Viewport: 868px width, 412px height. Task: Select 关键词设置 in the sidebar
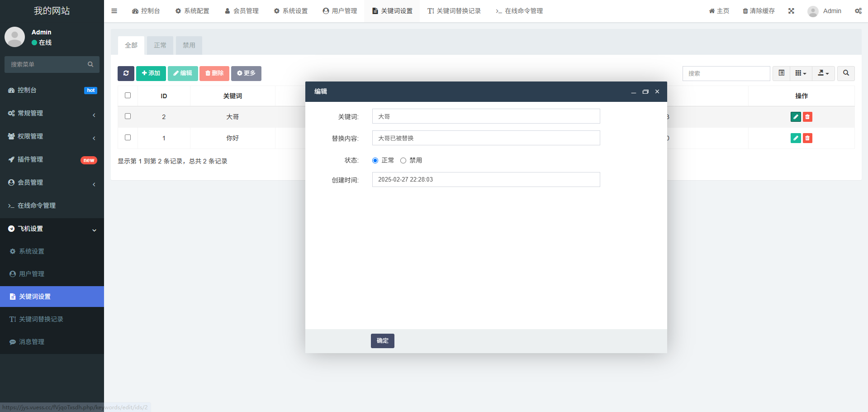click(52, 297)
